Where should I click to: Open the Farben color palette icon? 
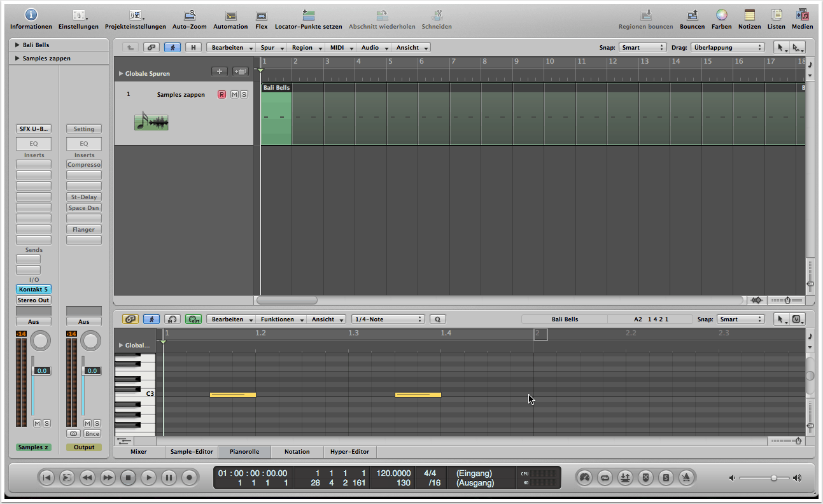tap(721, 15)
